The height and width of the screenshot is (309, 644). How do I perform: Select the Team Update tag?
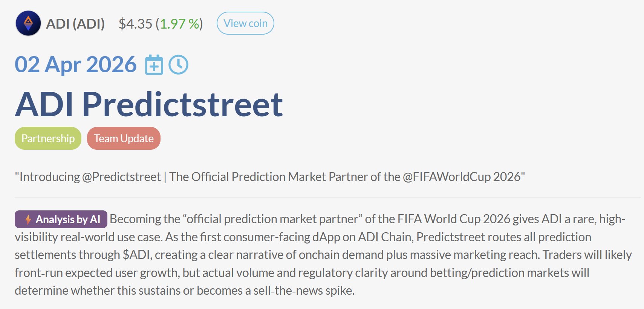coord(124,139)
